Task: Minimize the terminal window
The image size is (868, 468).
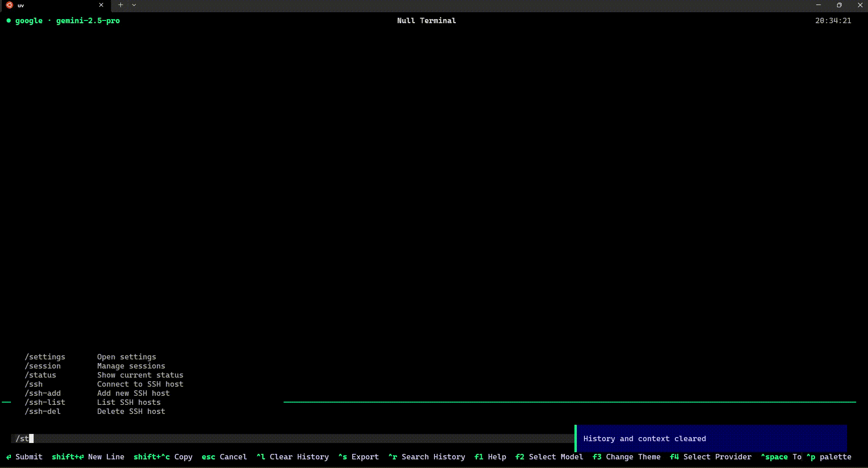Action: tap(818, 5)
